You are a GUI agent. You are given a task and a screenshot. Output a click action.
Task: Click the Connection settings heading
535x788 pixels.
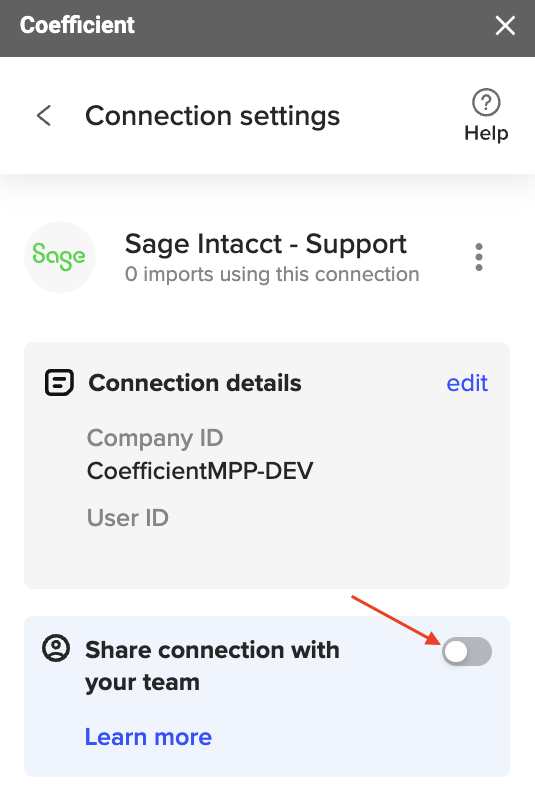212,116
